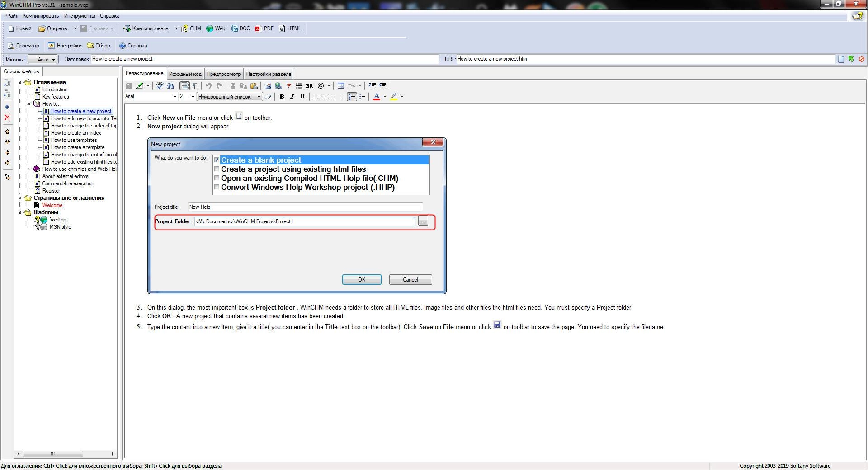Switch to the Предпросмотр tab
The width and height of the screenshot is (868, 470).
click(x=224, y=74)
